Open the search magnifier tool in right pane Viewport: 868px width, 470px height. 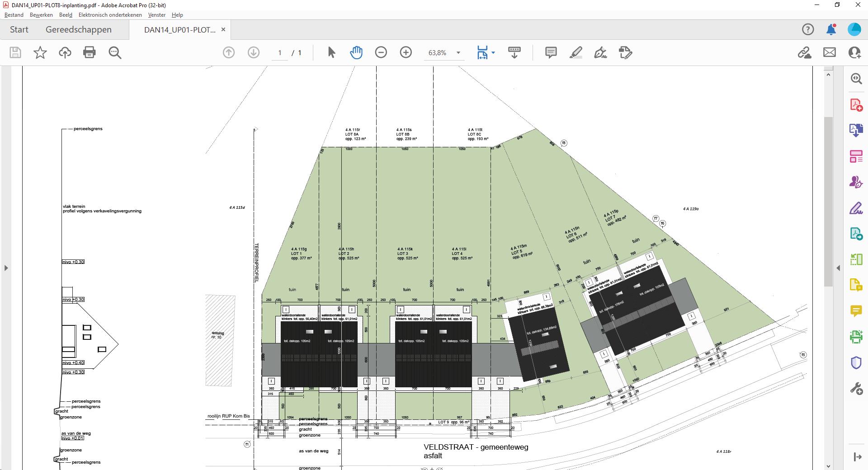tap(856, 78)
